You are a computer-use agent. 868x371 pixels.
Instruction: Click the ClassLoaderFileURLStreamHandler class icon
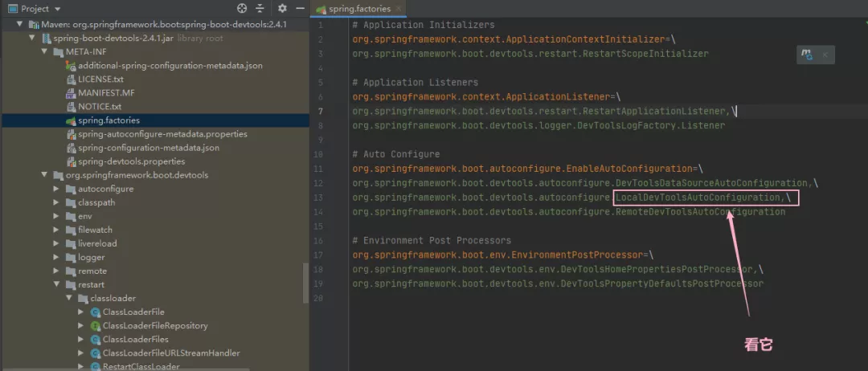pos(95,353)
